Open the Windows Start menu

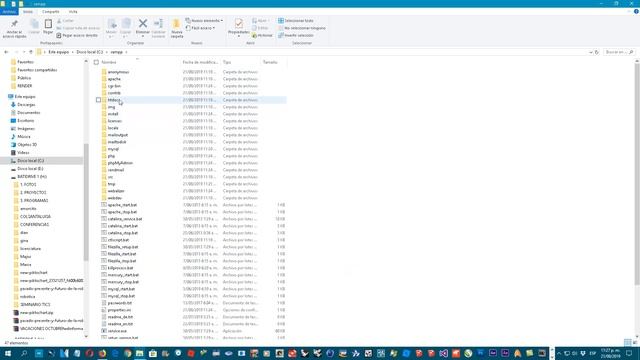tap(8, 353)
